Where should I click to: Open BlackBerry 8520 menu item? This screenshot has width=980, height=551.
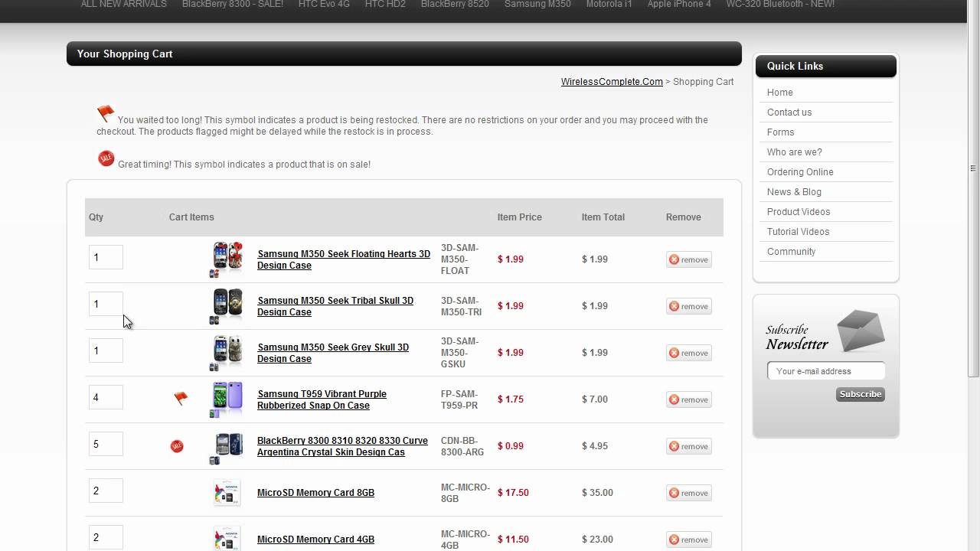tap(455, 5)
